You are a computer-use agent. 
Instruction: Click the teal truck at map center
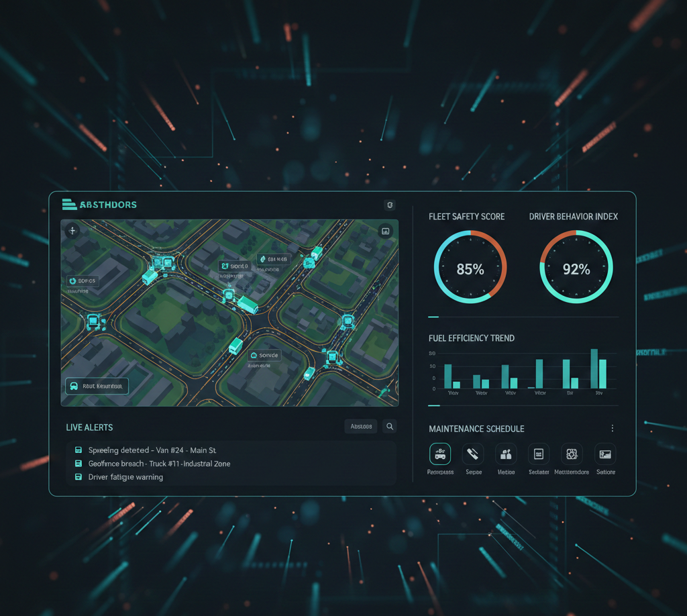pos(246,305)
